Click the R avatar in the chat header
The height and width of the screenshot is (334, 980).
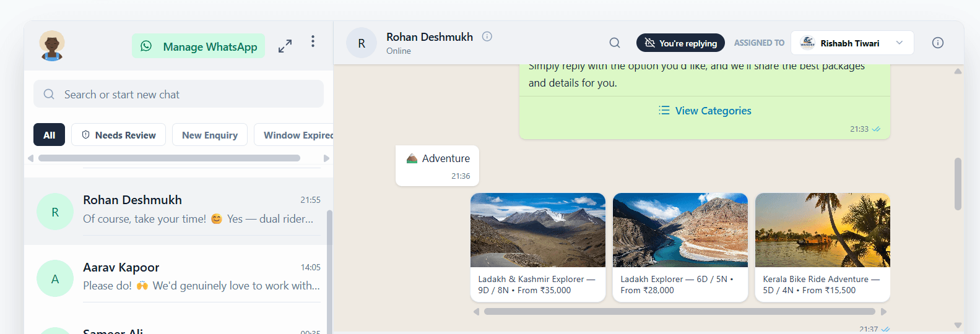[362, 43]
